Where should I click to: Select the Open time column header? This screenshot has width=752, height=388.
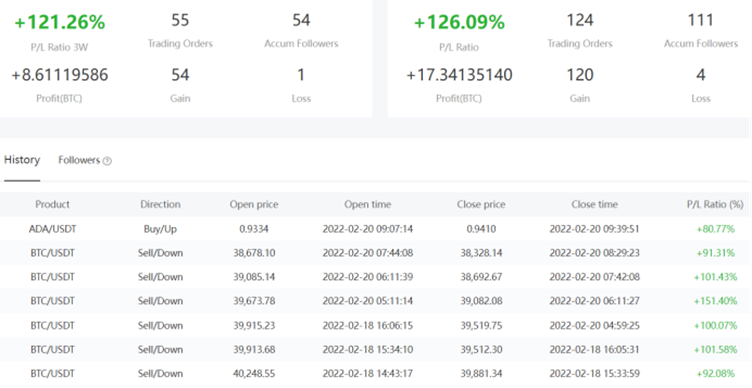(367, 204)
